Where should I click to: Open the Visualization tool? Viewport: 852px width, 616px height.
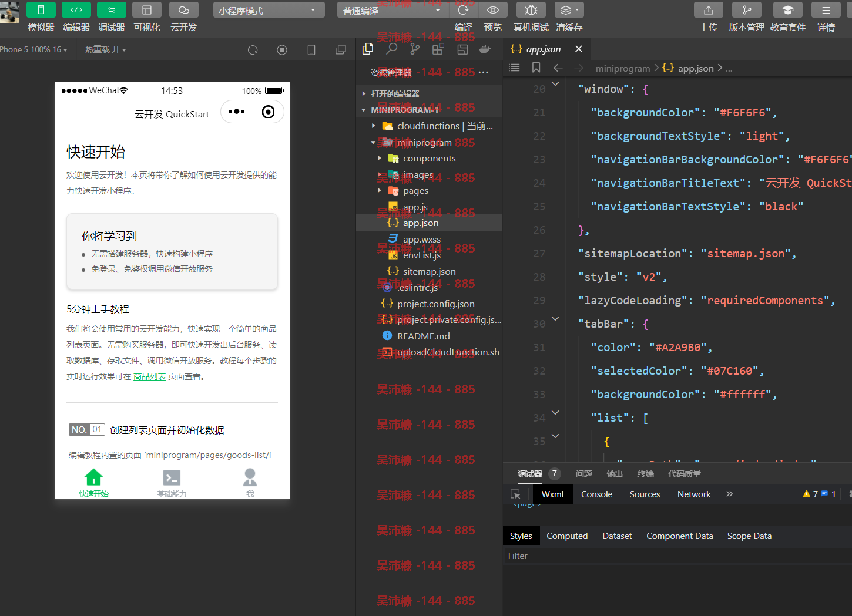pyautogui.click(x=147, y=10)
